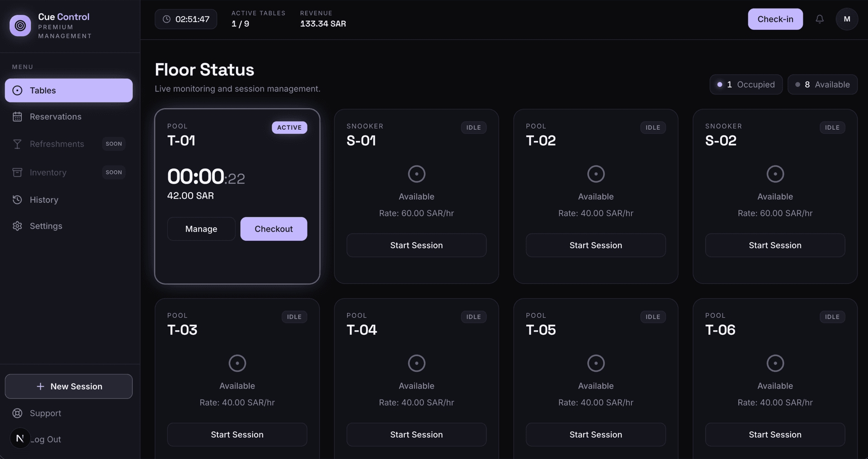Click the T-03 available circle icon
The image size is (868, 459).
[x=237, y=363]
